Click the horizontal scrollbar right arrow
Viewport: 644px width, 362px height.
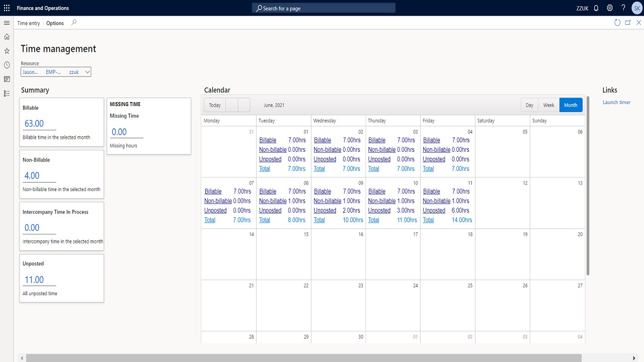635,358
